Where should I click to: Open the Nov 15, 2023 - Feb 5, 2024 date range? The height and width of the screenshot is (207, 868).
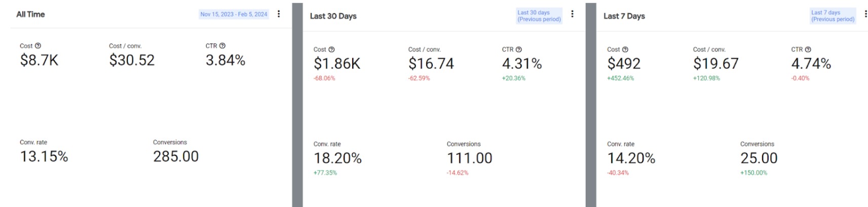coord(234,14)
